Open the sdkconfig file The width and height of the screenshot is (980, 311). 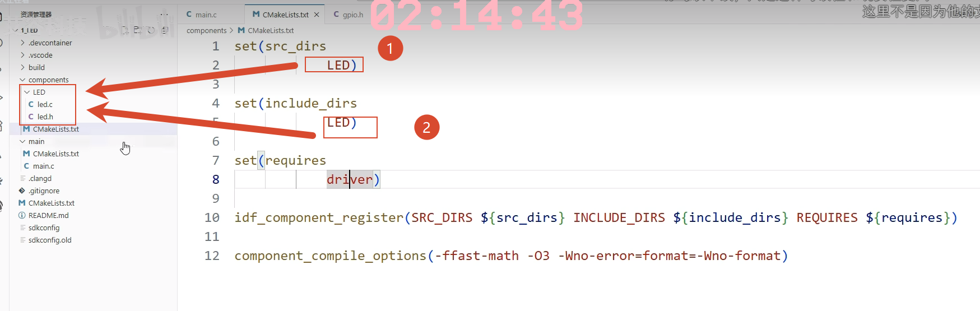[x=44, y=228]
